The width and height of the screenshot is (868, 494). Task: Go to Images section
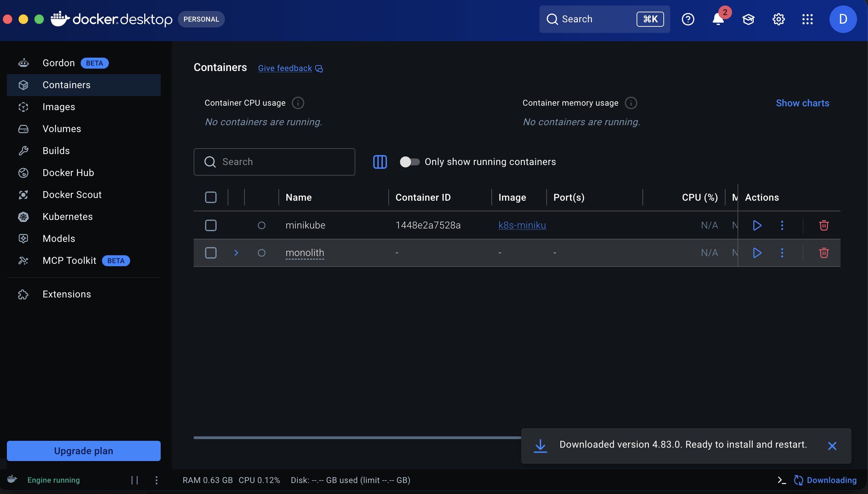tap(84, 107)
